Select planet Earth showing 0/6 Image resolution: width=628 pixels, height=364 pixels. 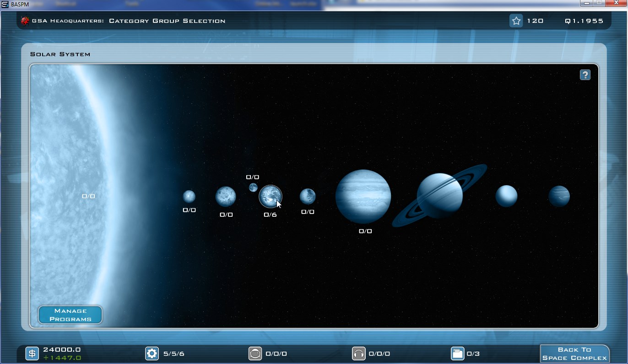click(x=271, y=197)
